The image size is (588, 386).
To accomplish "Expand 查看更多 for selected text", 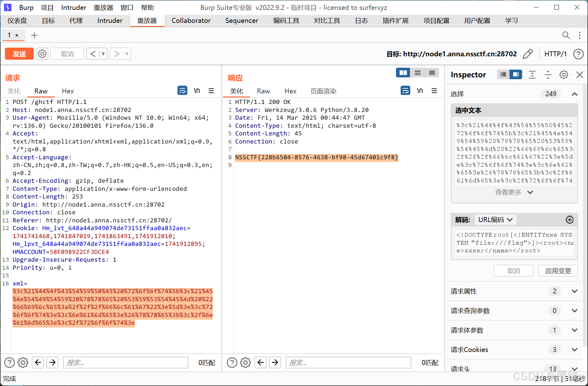I will (x=514, y=192).
